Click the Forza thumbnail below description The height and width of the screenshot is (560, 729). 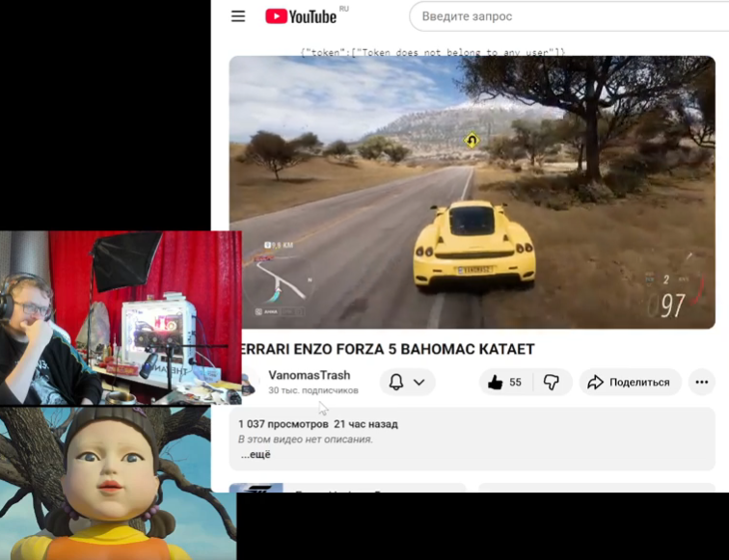(256, 488)
